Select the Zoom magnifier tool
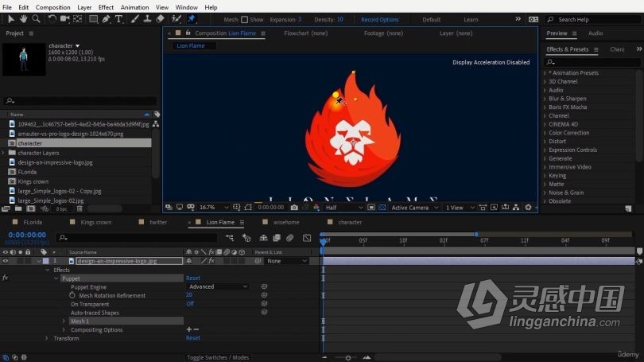The width and height of the screenshot is (644, 362). click(x=36, y=19)
